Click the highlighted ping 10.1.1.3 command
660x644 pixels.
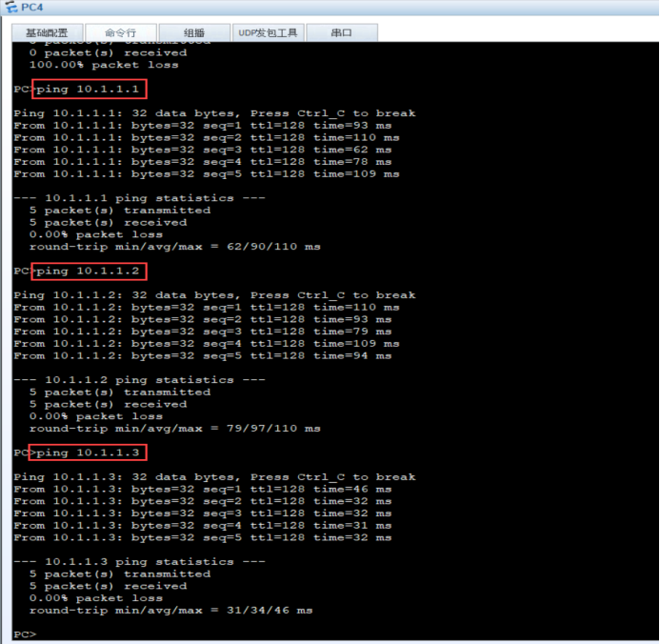tap(88, 453)
